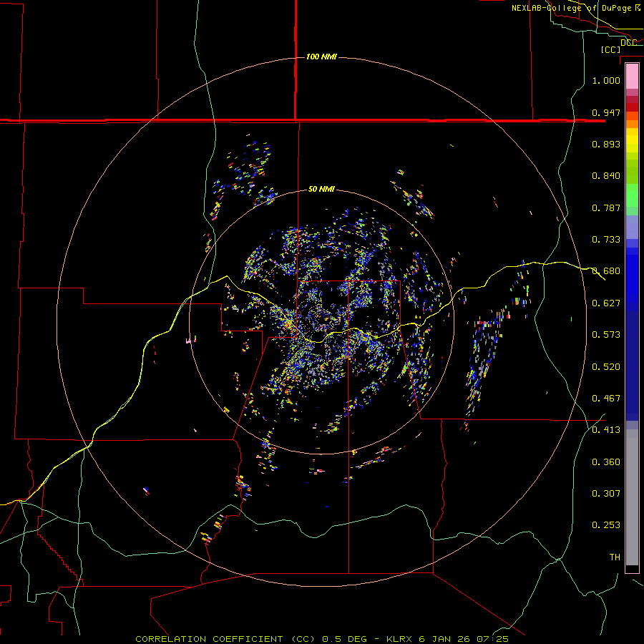Click the 0.680 legend value
Image resolution: width=644 pixels, height=644 pixels.
[x=606, y=270]
